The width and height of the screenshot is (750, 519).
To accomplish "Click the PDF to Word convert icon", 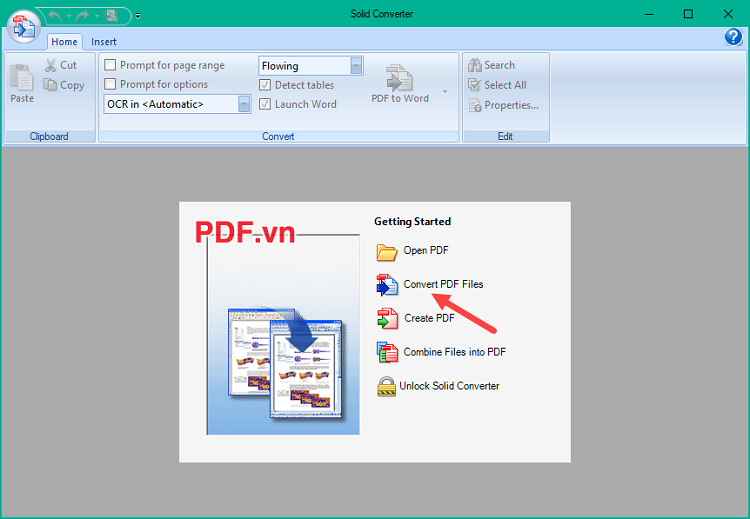I will coord(399,77).
